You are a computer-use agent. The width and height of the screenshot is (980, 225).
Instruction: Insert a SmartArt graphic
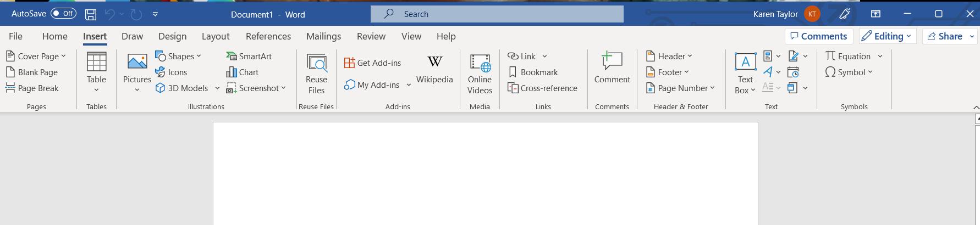point(249,56)
